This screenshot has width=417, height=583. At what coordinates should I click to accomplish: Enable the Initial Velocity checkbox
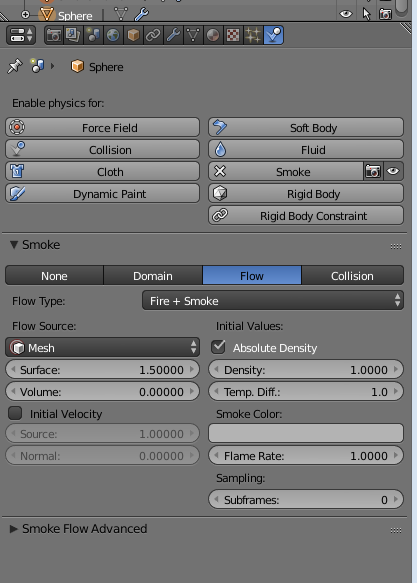(15, 413)
